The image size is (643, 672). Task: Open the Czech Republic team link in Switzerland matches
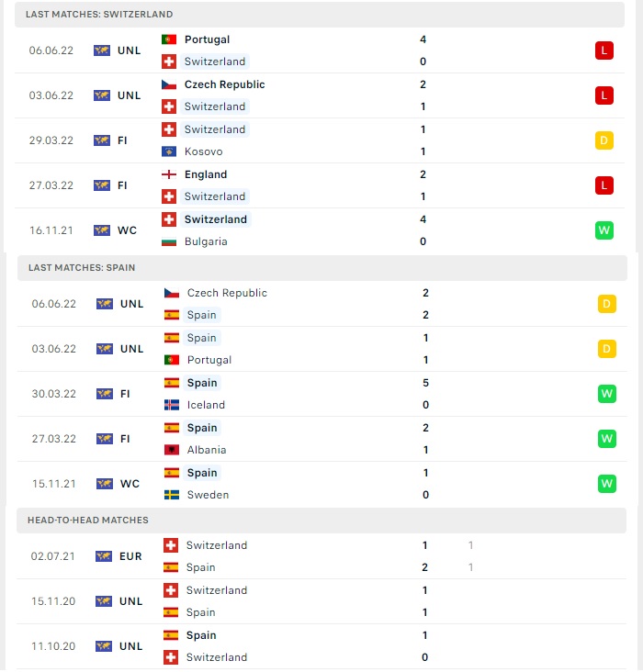pyautogui.click(x=224, y=84)
